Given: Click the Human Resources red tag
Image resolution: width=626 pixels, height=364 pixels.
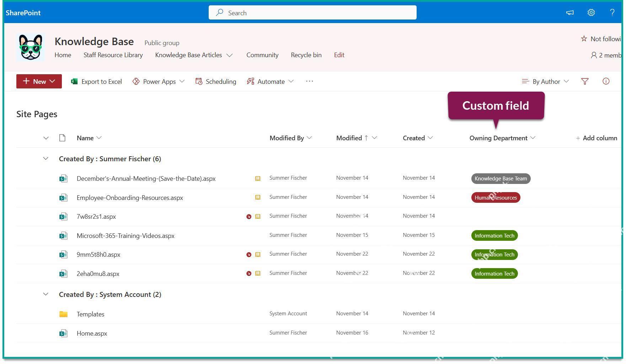Looking at the screenshot, I should pos(496,198).
